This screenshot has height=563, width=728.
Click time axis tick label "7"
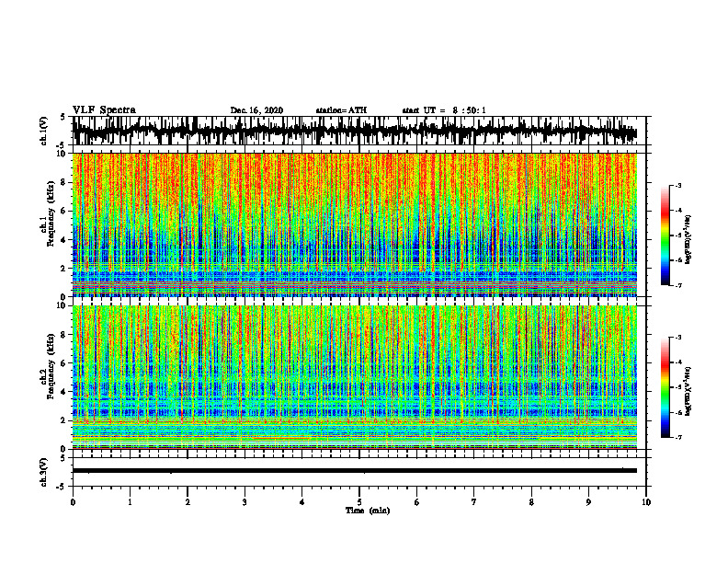click(474, 502)
